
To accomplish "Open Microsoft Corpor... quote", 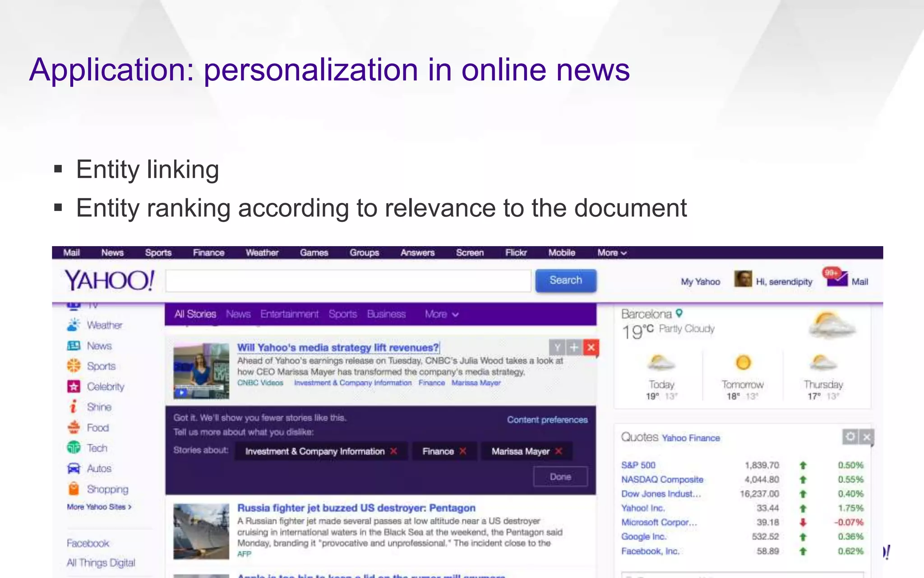I will coord(659,522).
